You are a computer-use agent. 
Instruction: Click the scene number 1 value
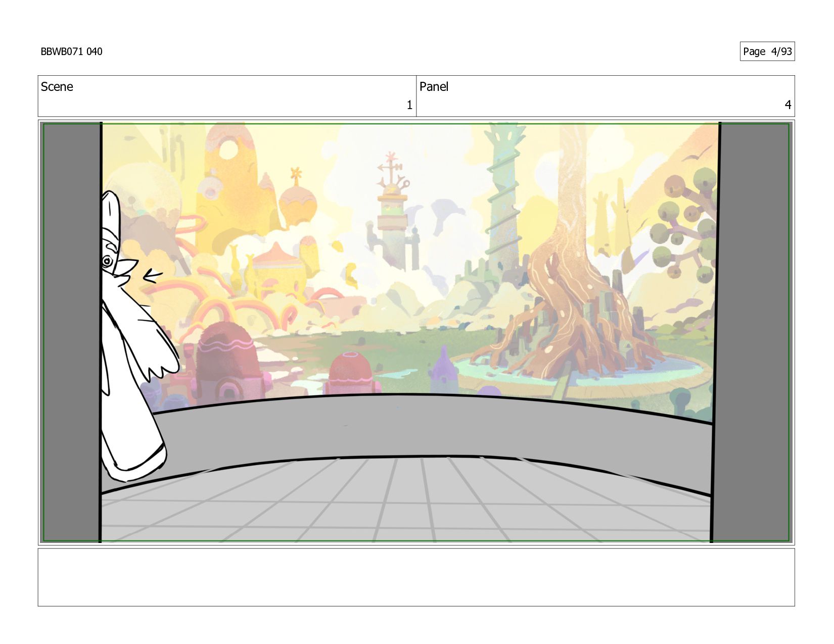click(x=409, y=105)
